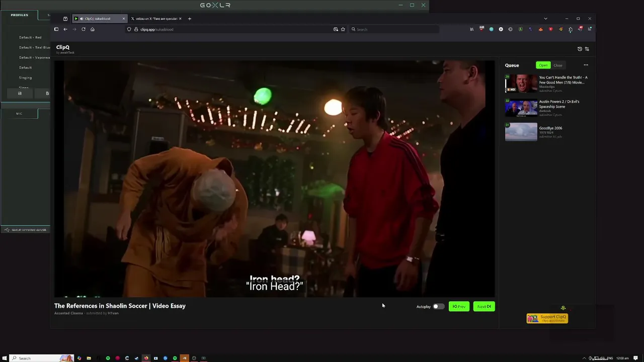This screenshot has height=362, width=644.
Task: Open the browser home page
Action: pyautogui.click(x=93, y=29)
